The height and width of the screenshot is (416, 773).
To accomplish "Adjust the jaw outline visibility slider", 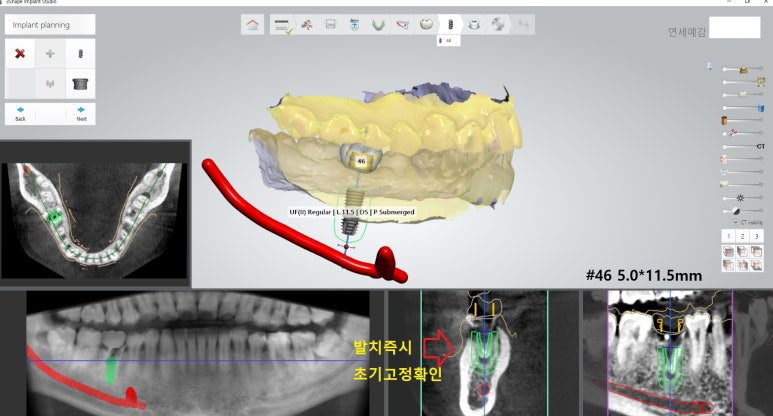I will pos(743,172).
